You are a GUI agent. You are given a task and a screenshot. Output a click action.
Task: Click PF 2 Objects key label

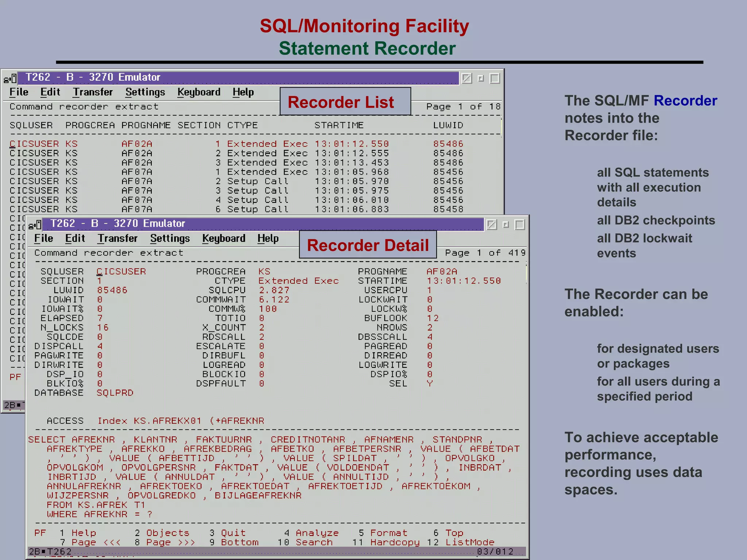click(x=162, y=533)
